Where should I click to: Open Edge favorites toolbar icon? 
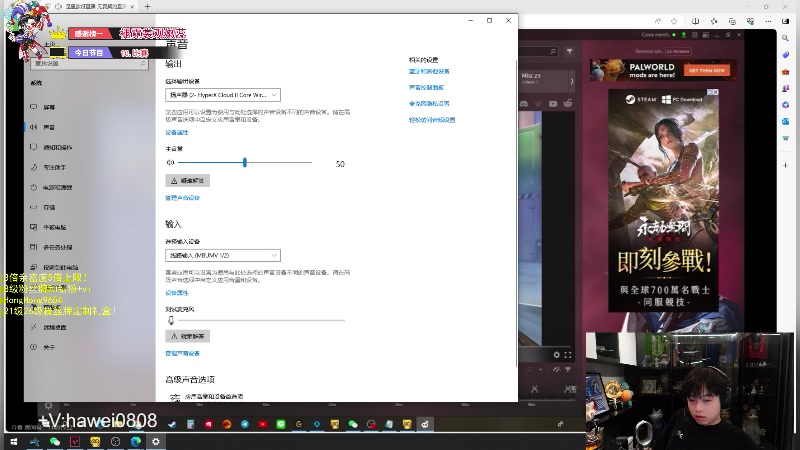714,21
